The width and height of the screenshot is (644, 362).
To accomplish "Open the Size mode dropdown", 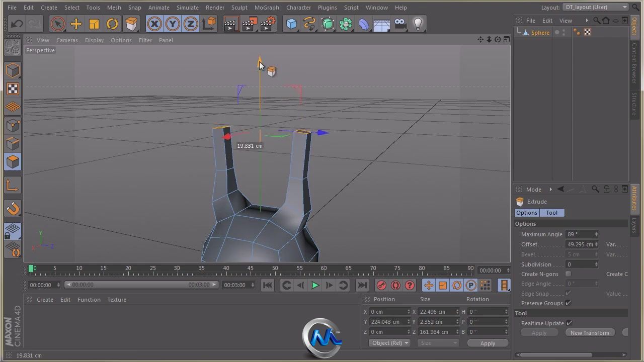I will click(x=438, y=343).
